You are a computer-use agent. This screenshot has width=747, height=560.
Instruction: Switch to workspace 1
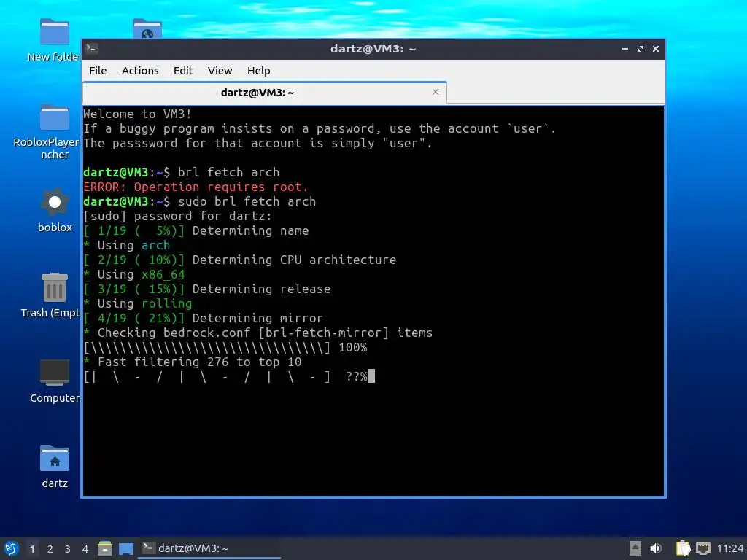pos(32,549)
